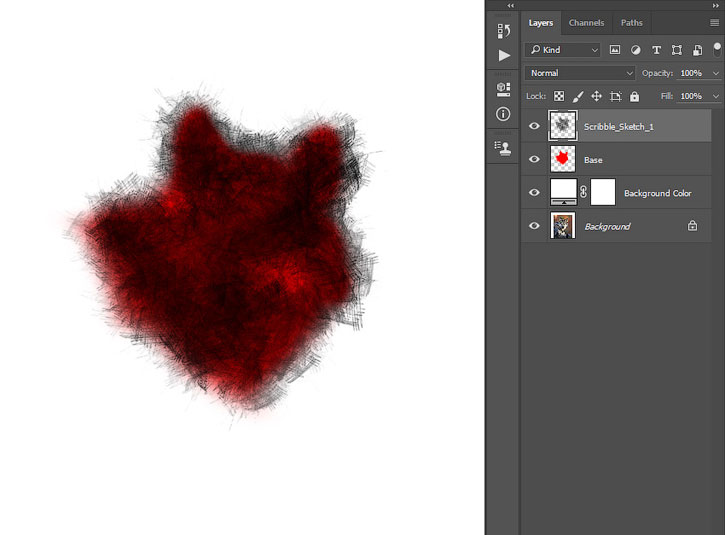The width and height of the screenshot is (725, 535).
Task: Click the Opacity 100% value field
Action: point(691,73)
